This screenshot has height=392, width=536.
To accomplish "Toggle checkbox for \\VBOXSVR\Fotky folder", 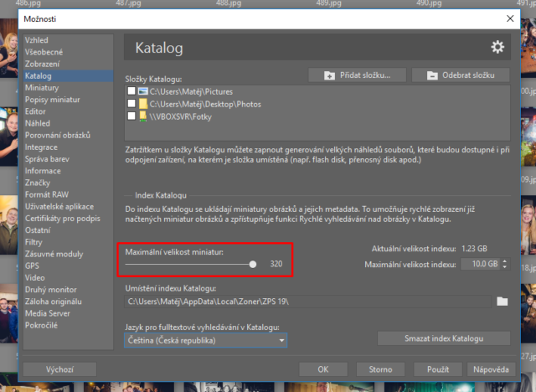I will pyautogui.click(x=131, y=116).
